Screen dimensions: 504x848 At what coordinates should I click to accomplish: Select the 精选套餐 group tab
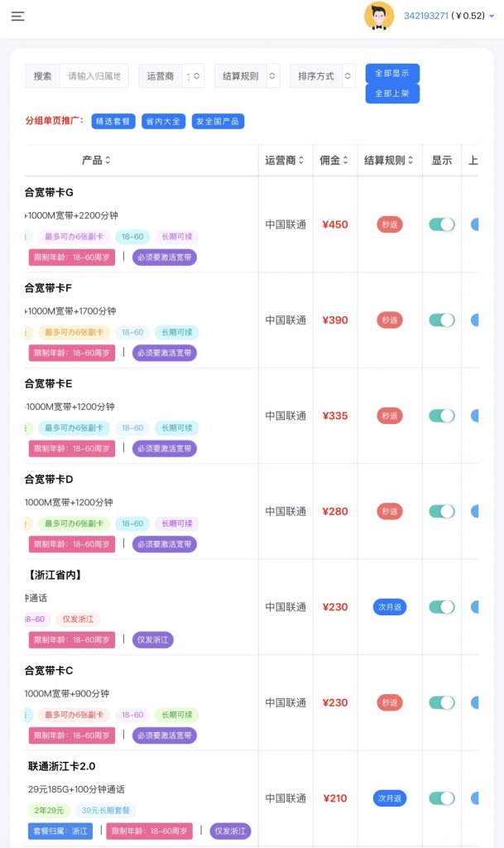tap(113, 122)
